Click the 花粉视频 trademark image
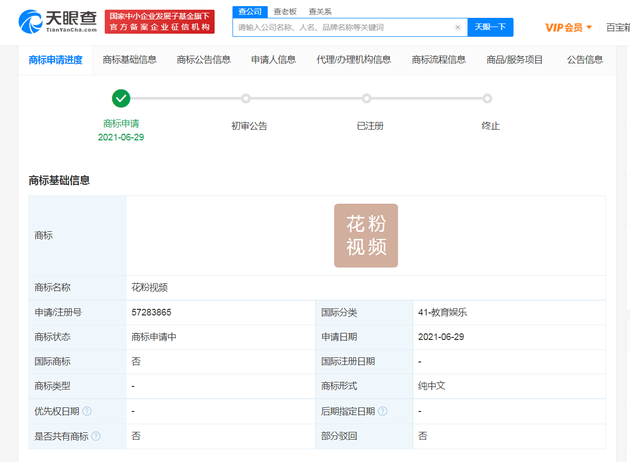This screenshot has width=630, height=462. coord(365,236)
